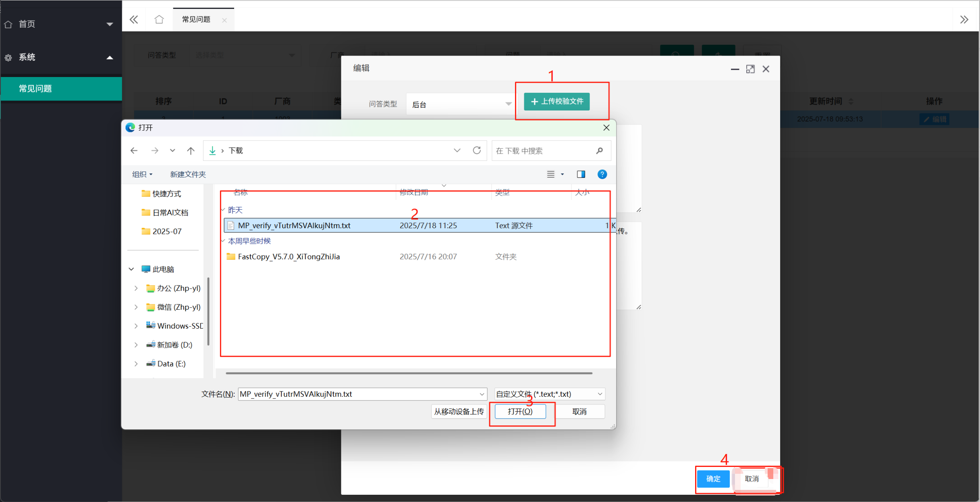Click horizontal scrollbar in file list

pos(409,373)
